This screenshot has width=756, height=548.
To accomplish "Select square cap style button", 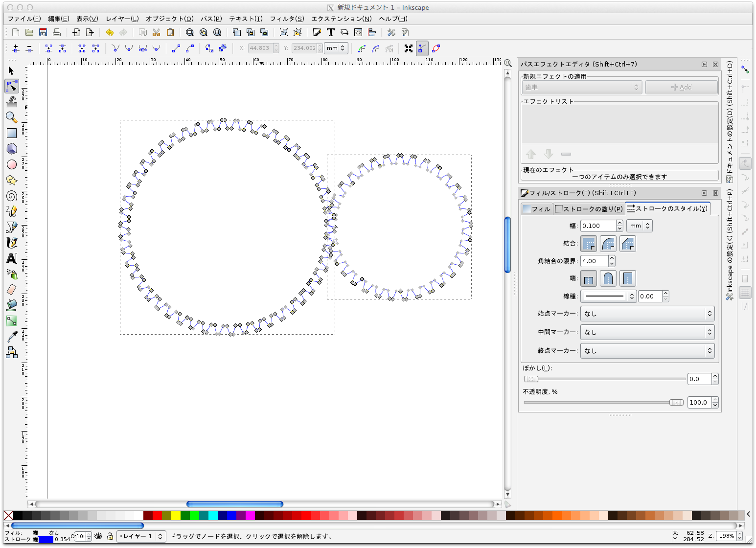I will (x=628, y=278).
